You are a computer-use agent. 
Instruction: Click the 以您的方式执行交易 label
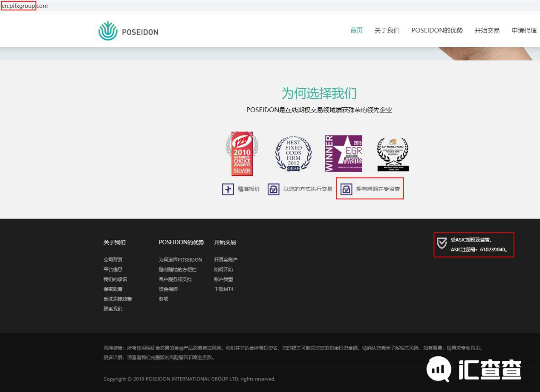(x=308, y=189)
